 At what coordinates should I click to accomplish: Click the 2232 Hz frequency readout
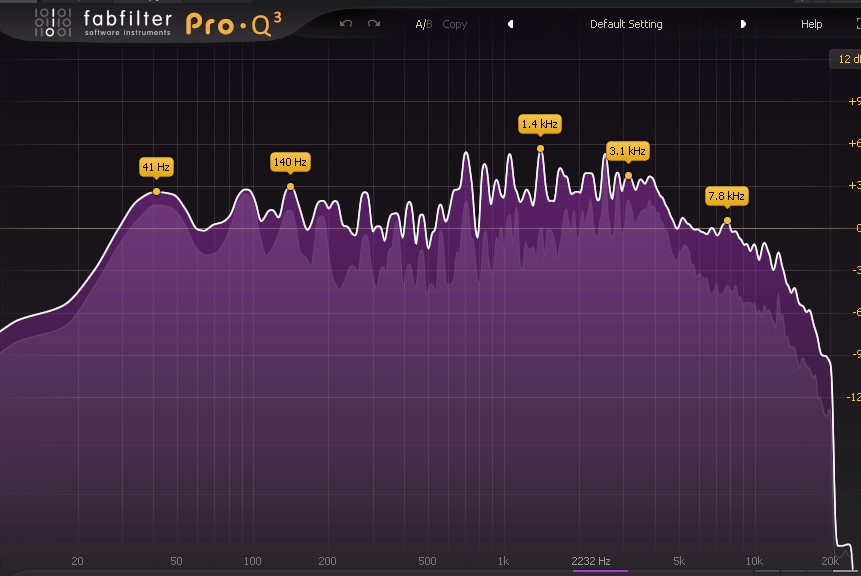pyautogui.click(x=591, y=561)
